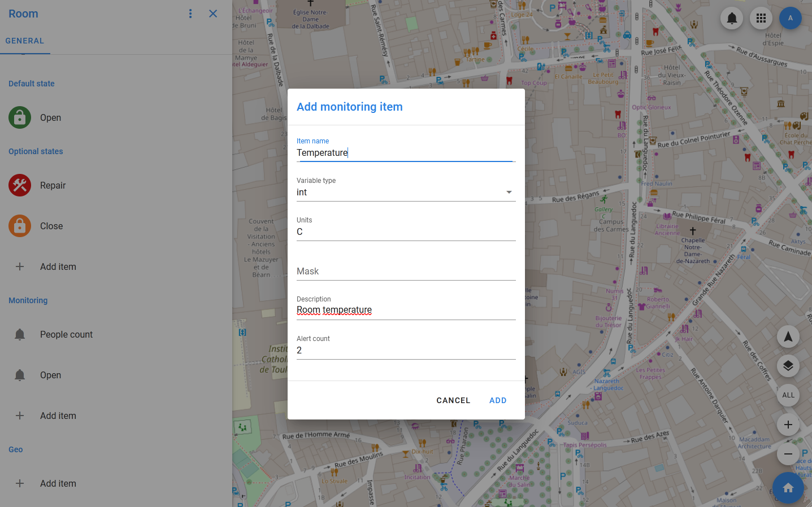Image resolution: width=812 pixels, height=507 pixels.
Task: Click the People count bell icon
Action: click(20, 334)
